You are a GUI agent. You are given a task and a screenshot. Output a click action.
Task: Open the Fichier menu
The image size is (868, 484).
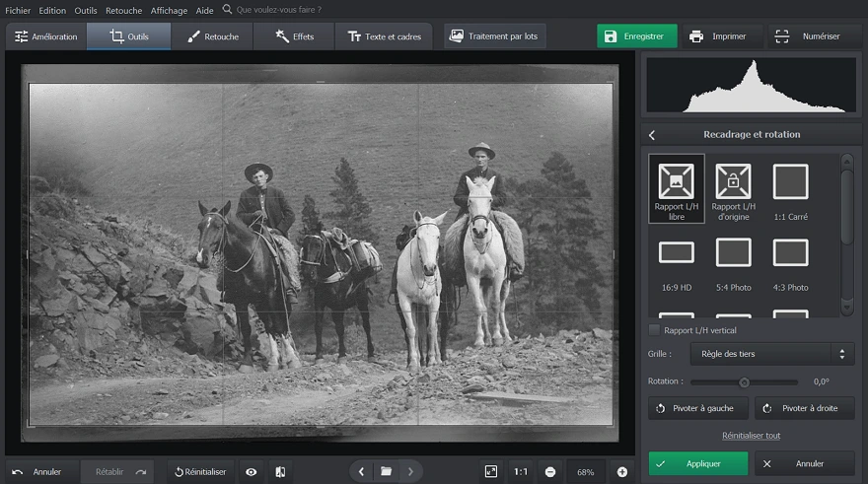18,10
